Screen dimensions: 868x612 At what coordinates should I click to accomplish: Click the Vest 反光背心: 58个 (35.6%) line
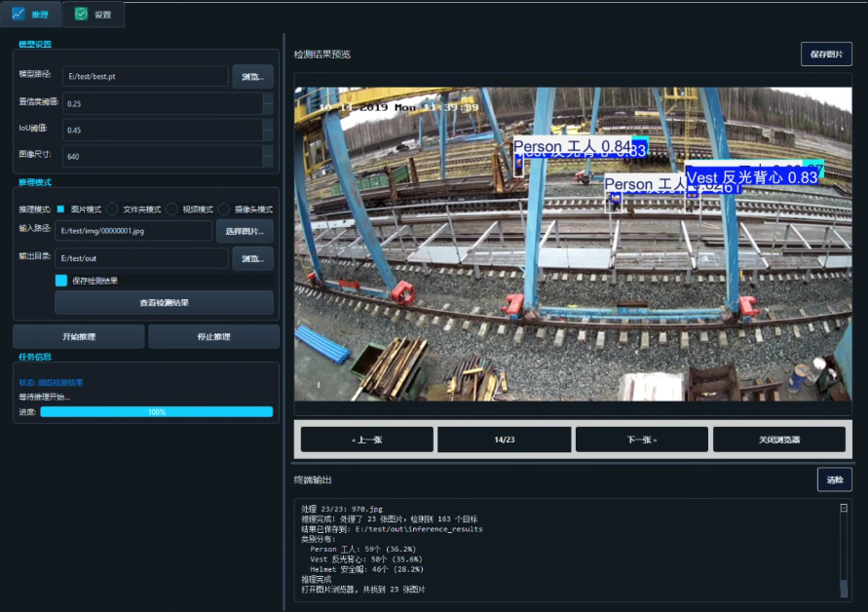click(x=365, y=558)
